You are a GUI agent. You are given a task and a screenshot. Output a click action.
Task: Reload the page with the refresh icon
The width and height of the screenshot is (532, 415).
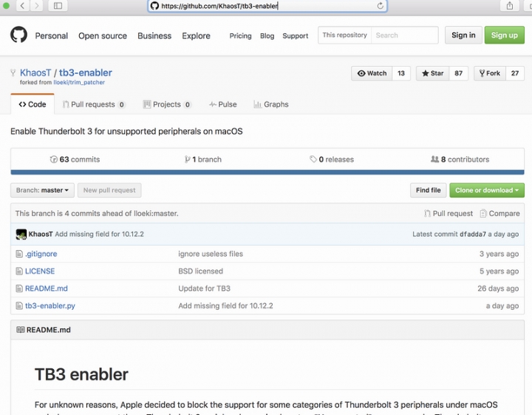(x=381, y=5)
